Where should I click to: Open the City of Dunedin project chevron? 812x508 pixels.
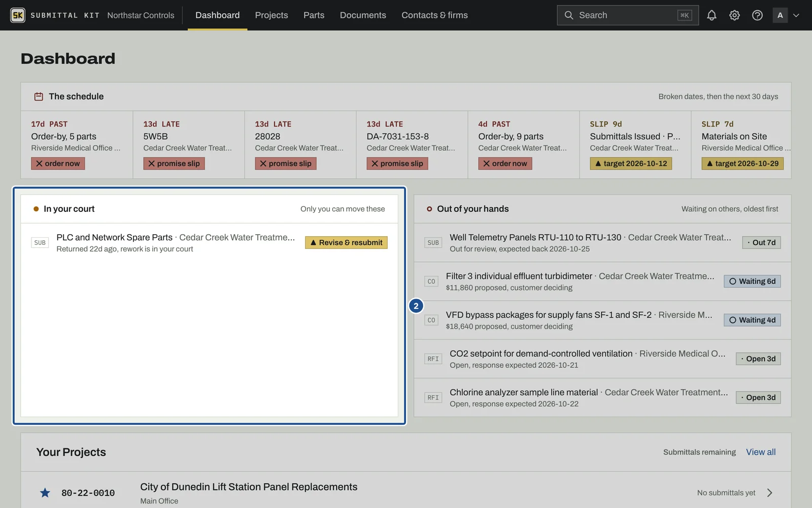point(770,493)
